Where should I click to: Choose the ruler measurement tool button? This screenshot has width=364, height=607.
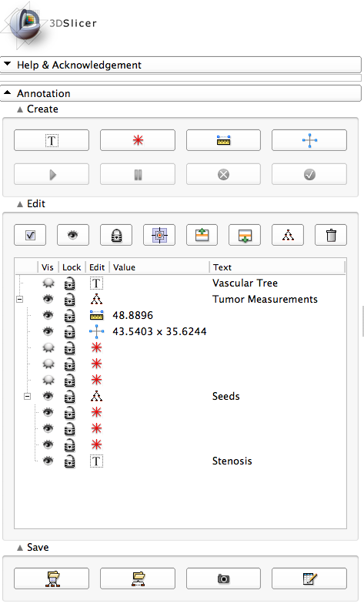click(x=223, y=140)
